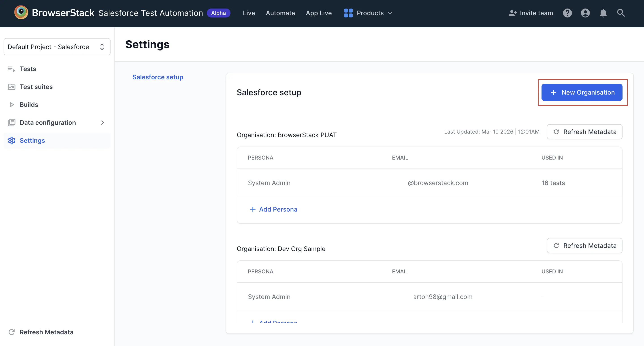Select the Tests icon in sidebar
This screenshot has width=644, height=346.
click(x=11, y=69)
